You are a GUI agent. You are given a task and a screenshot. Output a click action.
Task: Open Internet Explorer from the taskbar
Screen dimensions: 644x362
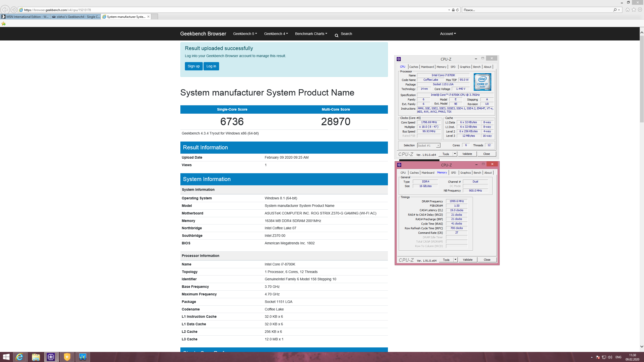[x=19, y=357]
